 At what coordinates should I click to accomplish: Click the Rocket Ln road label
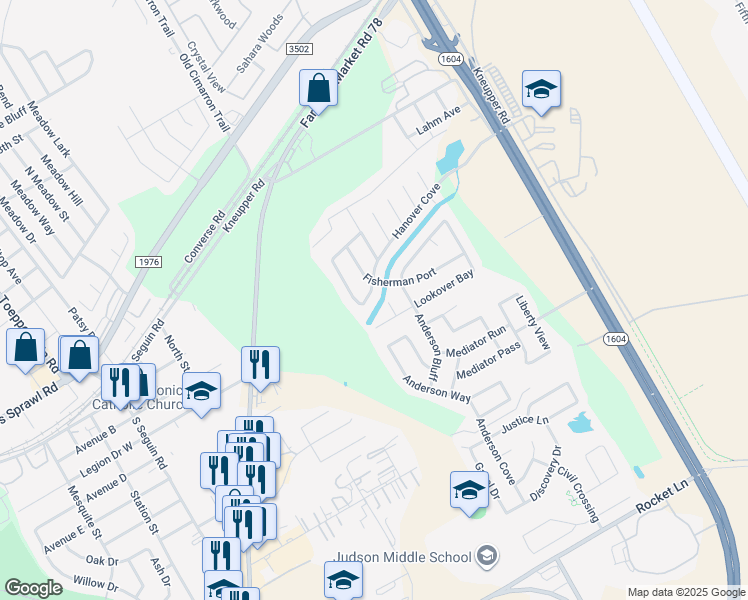[662, 496]
